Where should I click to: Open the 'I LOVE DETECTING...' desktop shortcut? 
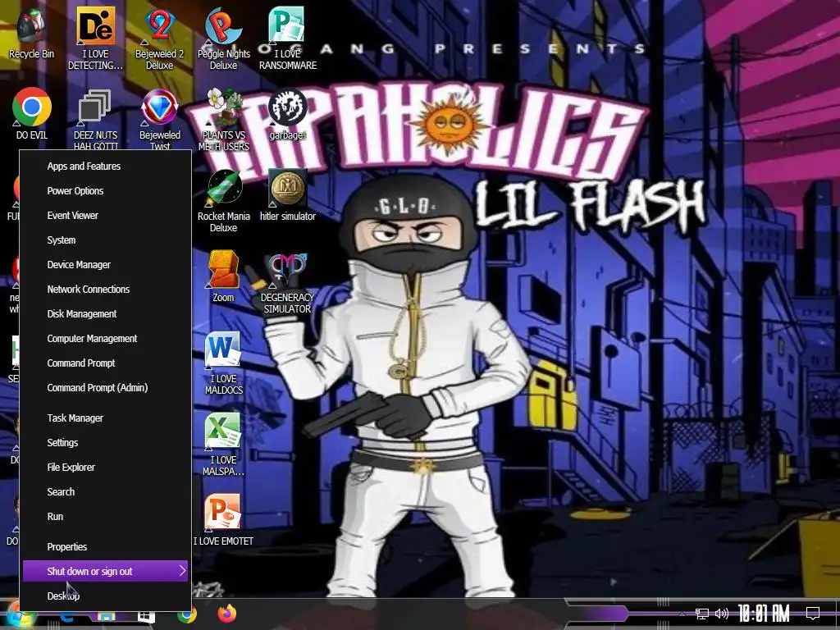point(95,39)
